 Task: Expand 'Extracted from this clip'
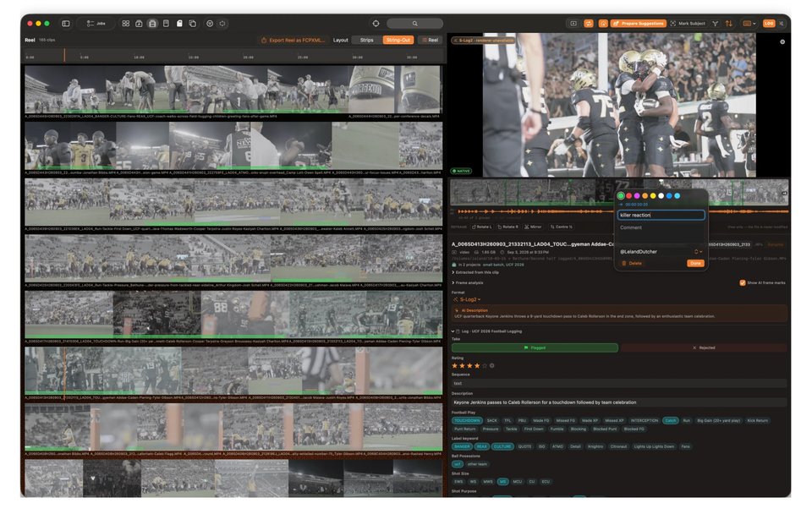[x=475, y=272]
